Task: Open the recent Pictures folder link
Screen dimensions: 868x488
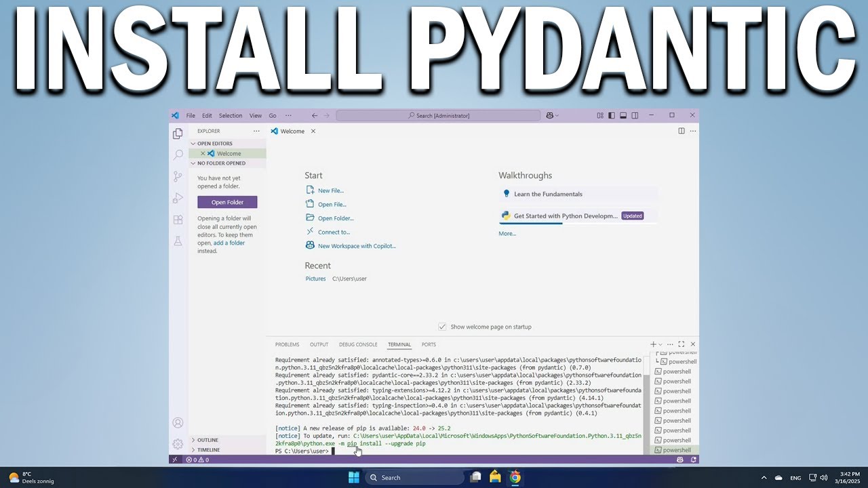Action: [x=315, y=279]
